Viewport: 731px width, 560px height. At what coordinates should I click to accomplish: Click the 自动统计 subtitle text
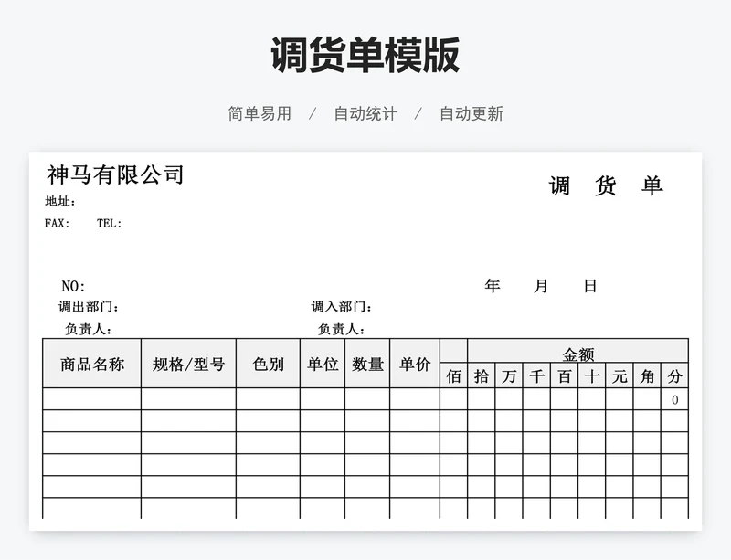click(365, 113)
